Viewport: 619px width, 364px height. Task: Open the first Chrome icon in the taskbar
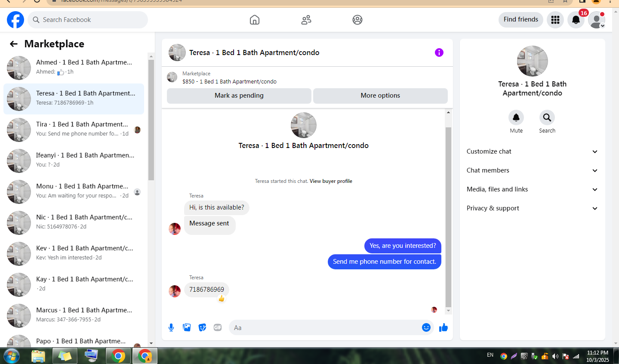click(x=118, y=356)
